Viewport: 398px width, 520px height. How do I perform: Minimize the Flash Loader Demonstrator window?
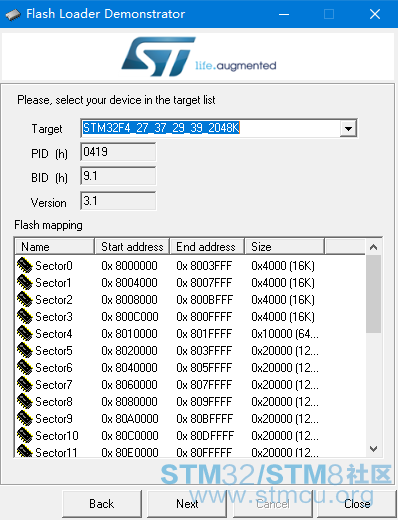coord(284,14)
